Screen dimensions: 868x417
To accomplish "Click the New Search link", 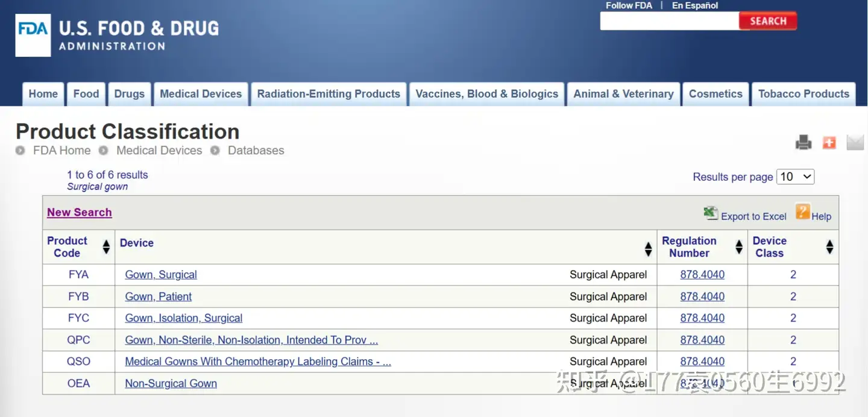I will pos(80,212).
